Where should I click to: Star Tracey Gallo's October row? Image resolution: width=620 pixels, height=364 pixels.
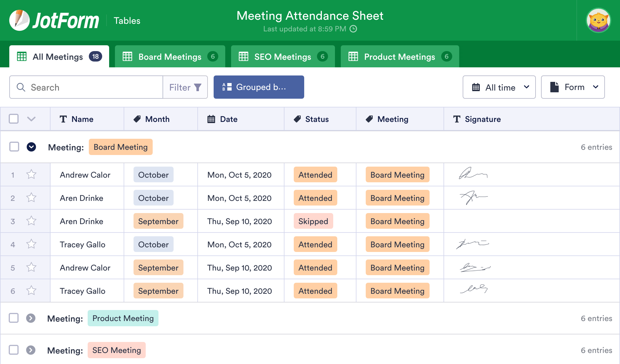click(x=31, y=244)
